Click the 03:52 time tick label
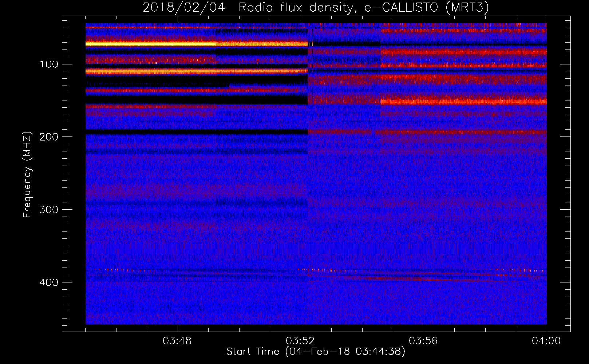The width and height of the screenshot is (589, 364). point(300,341)
